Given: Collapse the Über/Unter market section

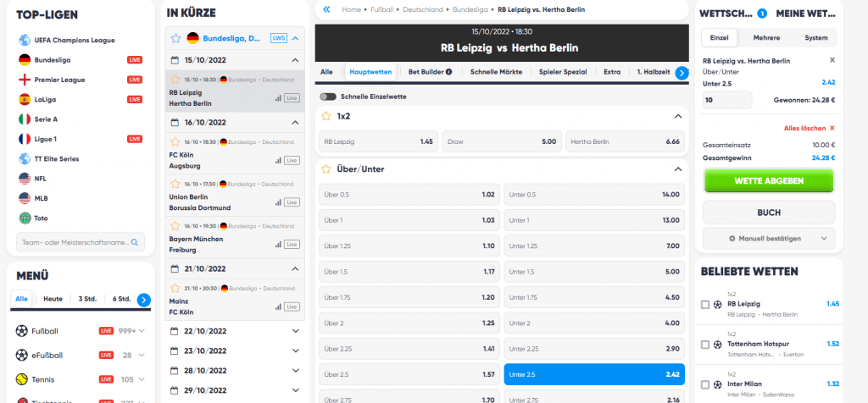Looking at the screenshot, I should (x=677, y=169).
